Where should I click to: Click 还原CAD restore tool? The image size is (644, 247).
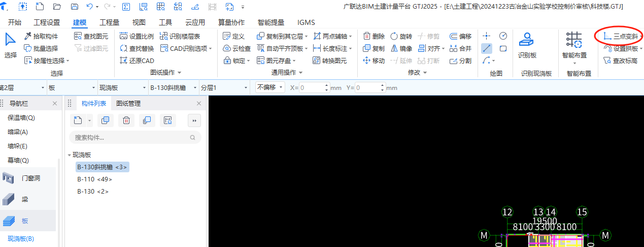[x=137, y=60]
